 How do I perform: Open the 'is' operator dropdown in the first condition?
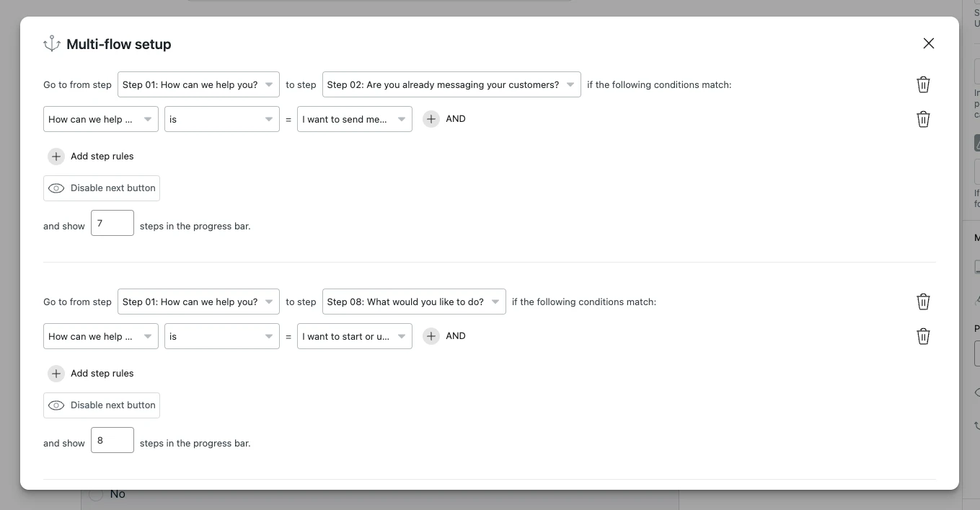tap(221, 118)
